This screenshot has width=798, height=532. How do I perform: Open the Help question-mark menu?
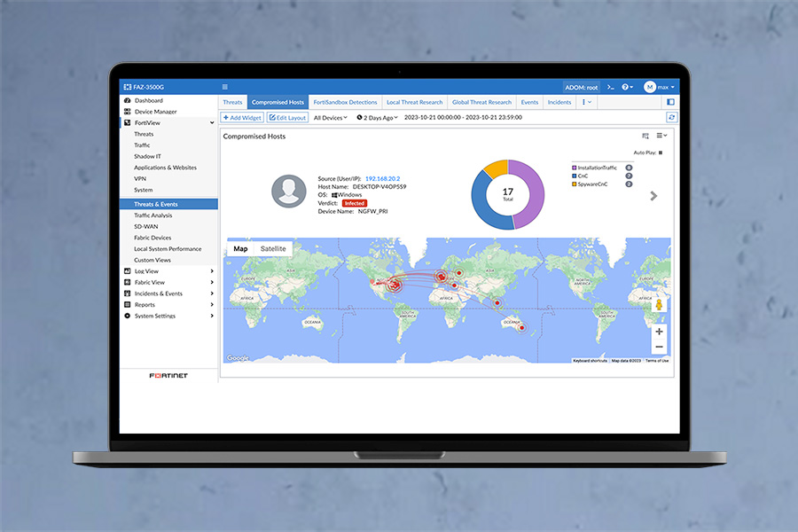tap(627, 87)
